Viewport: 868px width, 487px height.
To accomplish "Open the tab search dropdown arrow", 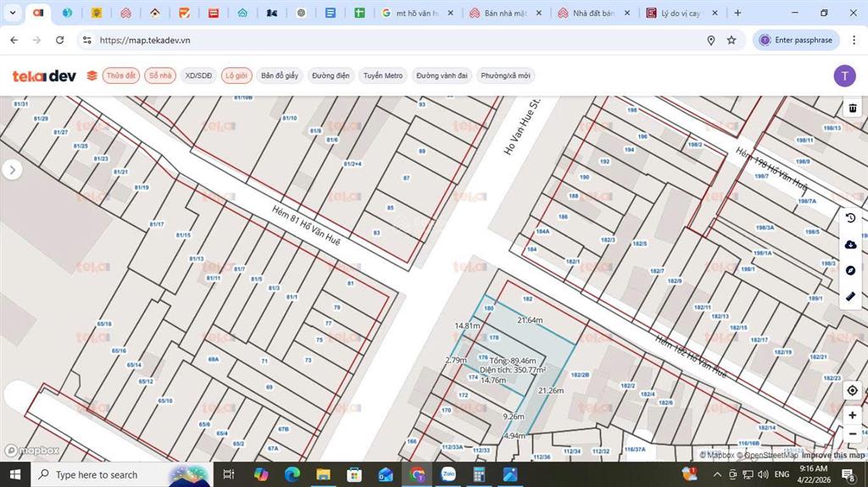I will [x=13, y=13].
